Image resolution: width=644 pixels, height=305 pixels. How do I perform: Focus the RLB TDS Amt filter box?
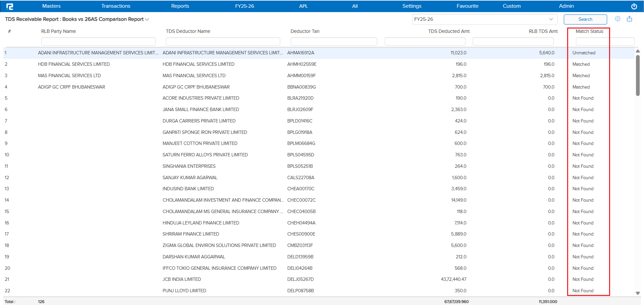tap(513, 41)
